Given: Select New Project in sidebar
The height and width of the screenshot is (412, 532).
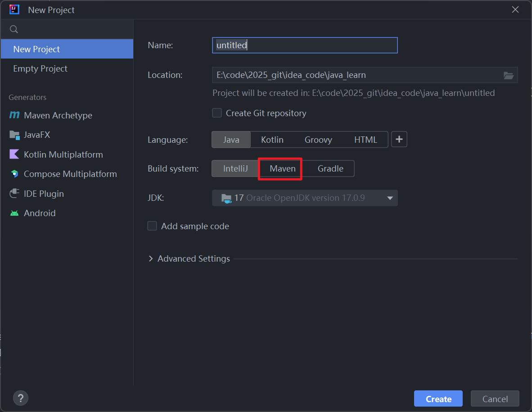Looking at the screenshot, I should tap(67, 49).
